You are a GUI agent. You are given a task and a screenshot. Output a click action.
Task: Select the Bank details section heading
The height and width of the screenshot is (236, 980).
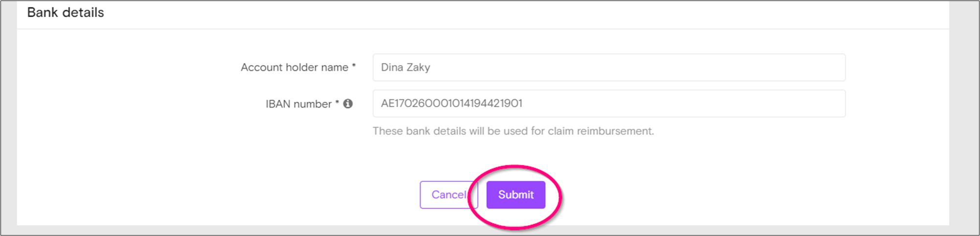66,12
